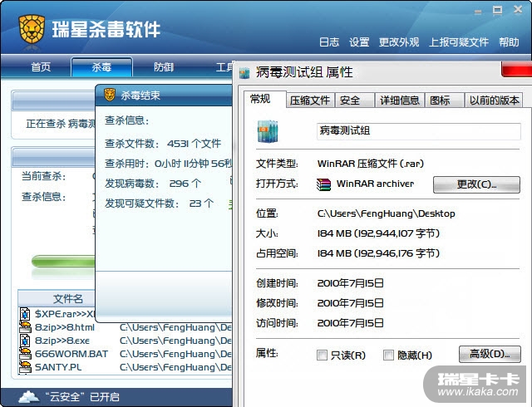
Task: Click the file icon next to $XPE.rar row
Action: click(25, 314)
